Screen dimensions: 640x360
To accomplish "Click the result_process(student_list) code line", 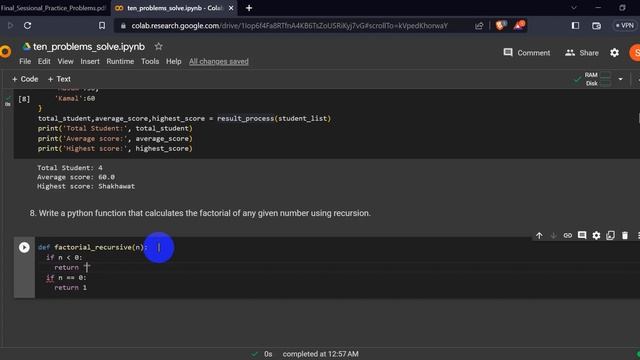I will (184, 118).
